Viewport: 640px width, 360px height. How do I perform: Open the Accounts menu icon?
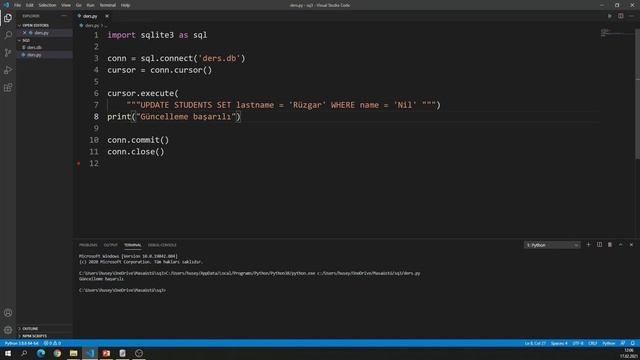coord(8,313)
